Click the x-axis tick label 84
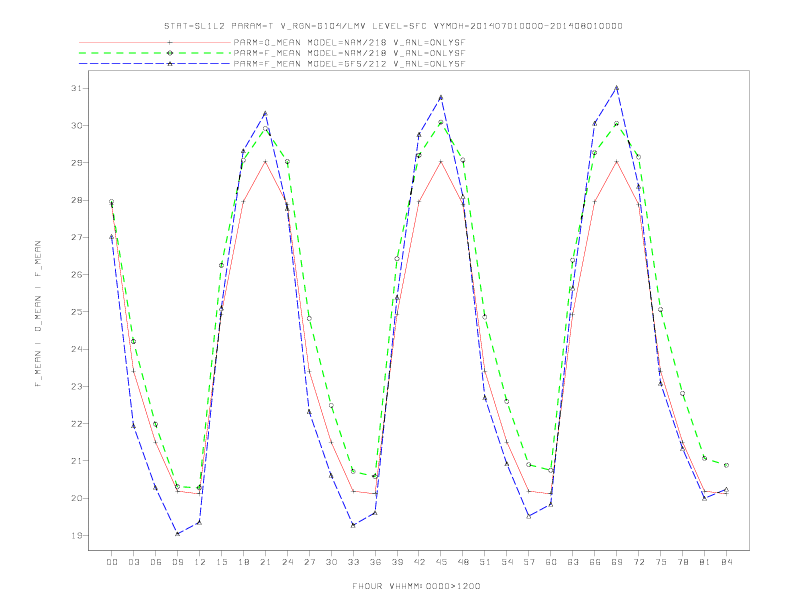Viewport: 792px width, 612px height. click(726, 562)
